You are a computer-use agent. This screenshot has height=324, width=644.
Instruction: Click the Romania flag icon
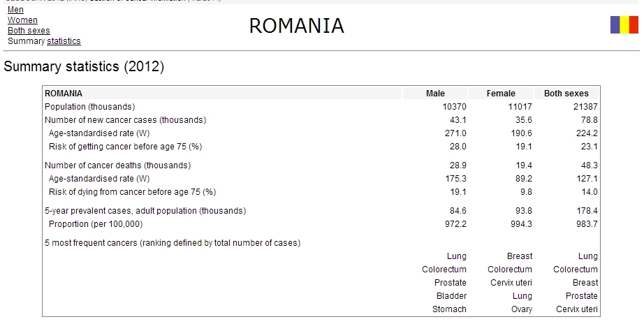[623, 25]
